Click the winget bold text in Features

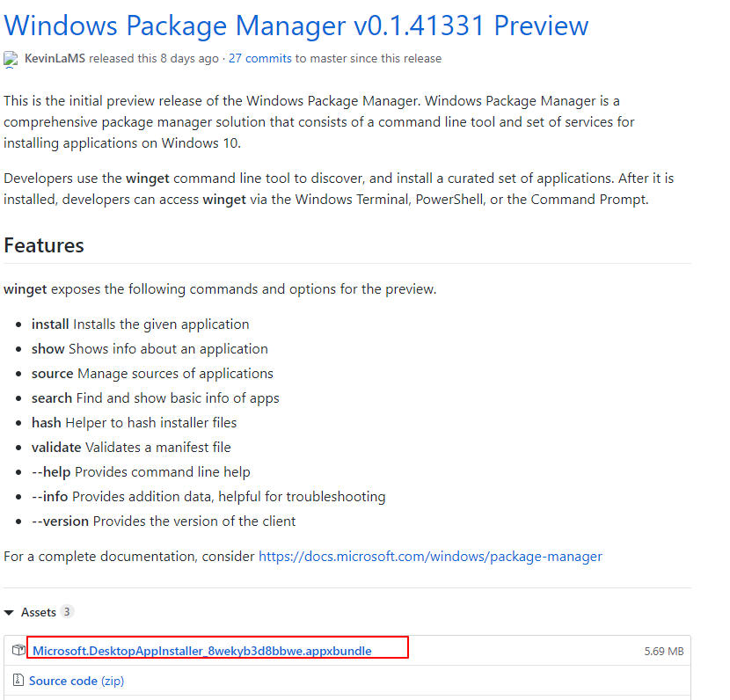26,288
